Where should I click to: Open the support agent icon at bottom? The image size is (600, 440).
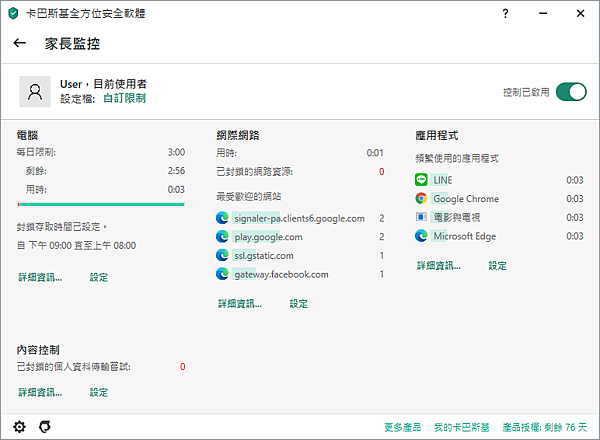pyautogui.click(x=45, y=427)
